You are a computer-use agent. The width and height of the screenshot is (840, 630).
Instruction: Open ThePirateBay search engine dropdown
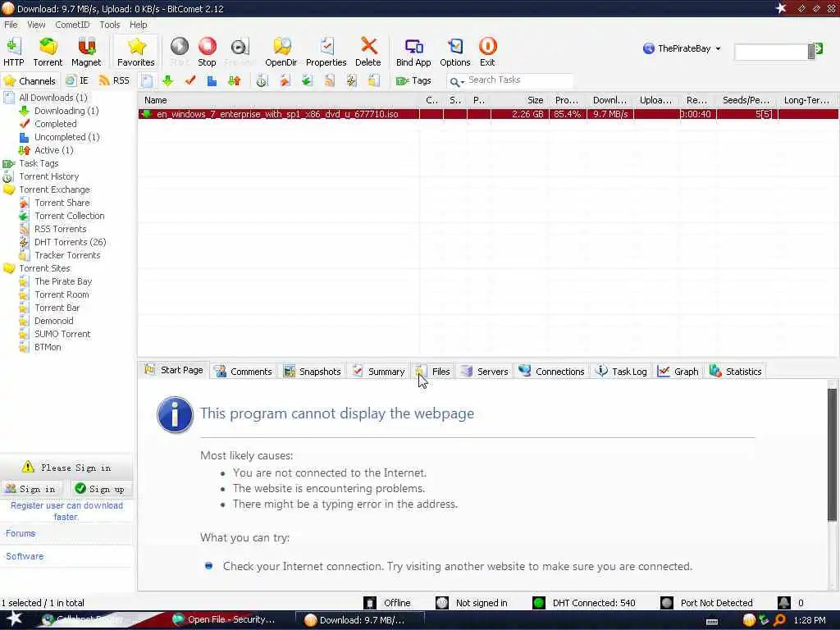click(682, 48)
